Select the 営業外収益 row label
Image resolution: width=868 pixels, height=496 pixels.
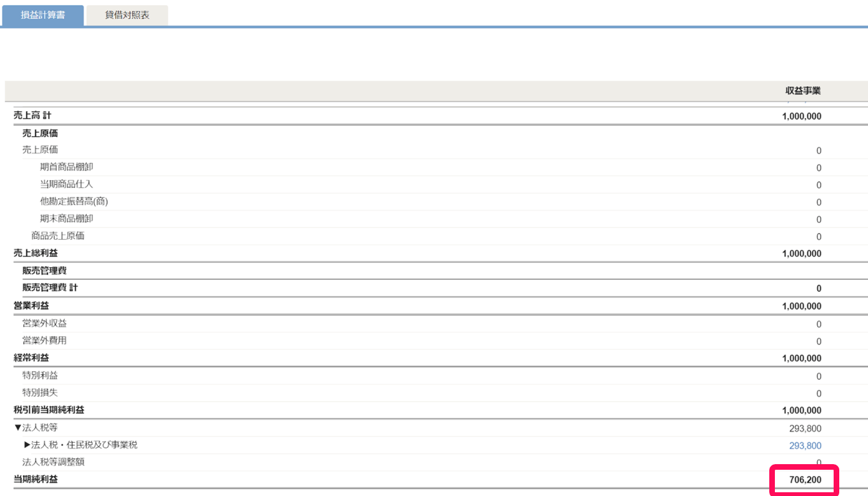(44, 324)
